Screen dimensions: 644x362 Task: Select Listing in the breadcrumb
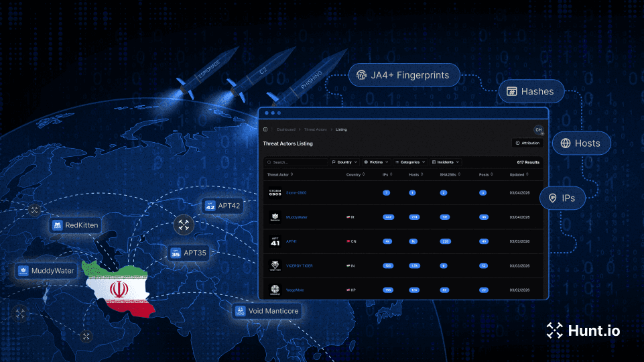341,129
